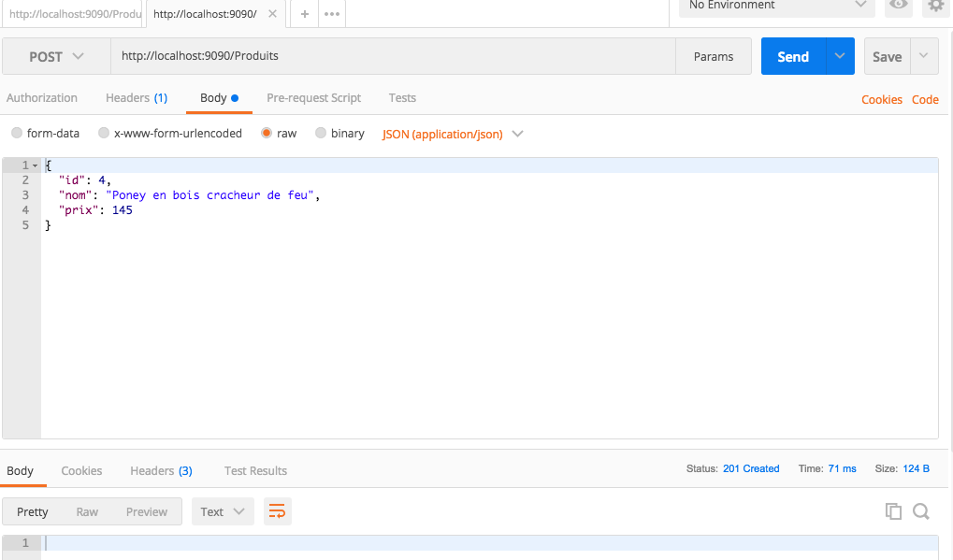953x560 pixels.
Task: Select Preview response view
Action: 147,511
